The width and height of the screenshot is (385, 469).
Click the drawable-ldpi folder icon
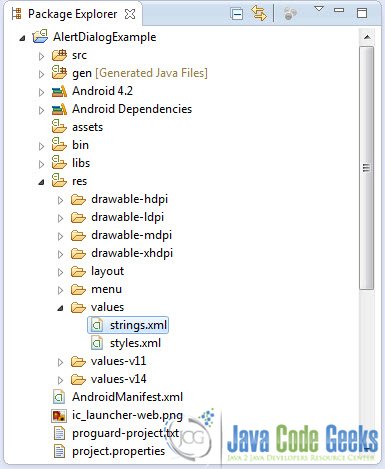coord(78,217)
